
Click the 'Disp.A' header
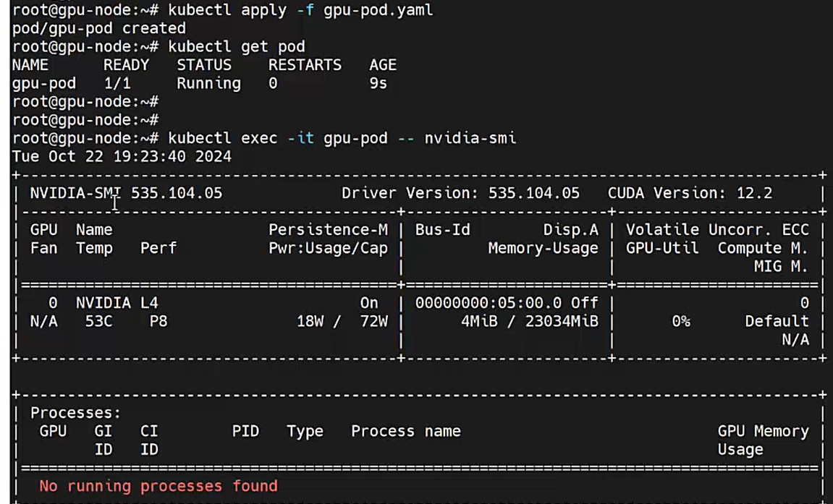pos(571,230)
